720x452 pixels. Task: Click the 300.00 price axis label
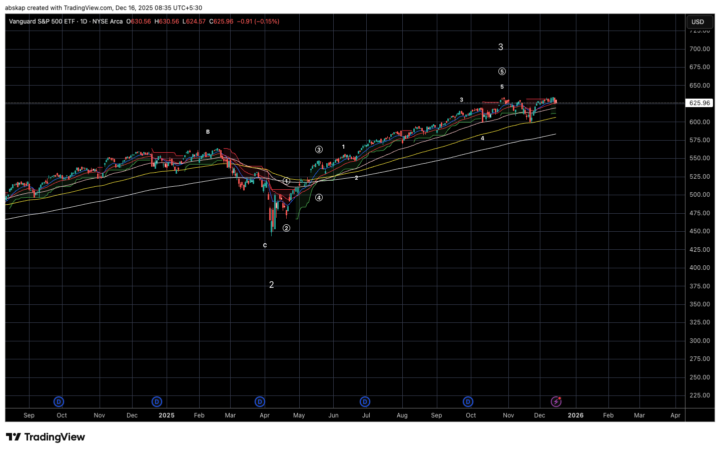700,341
